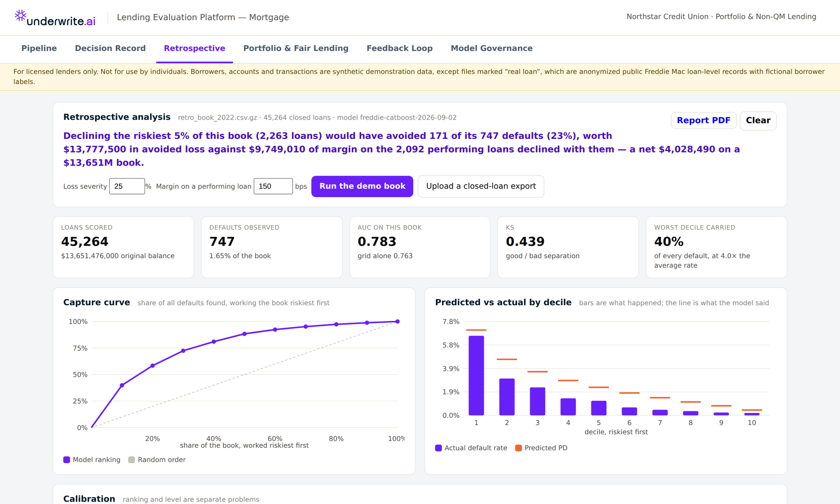Viewport: 840px width, 504px height.
Task: Select the decile 2 actual default bar
Action: pos(507,397)
